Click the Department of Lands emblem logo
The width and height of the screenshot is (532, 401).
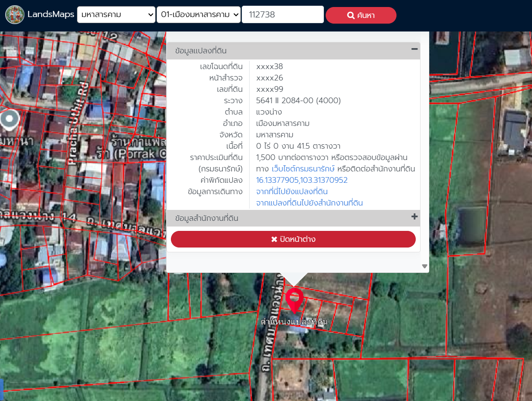15,14
